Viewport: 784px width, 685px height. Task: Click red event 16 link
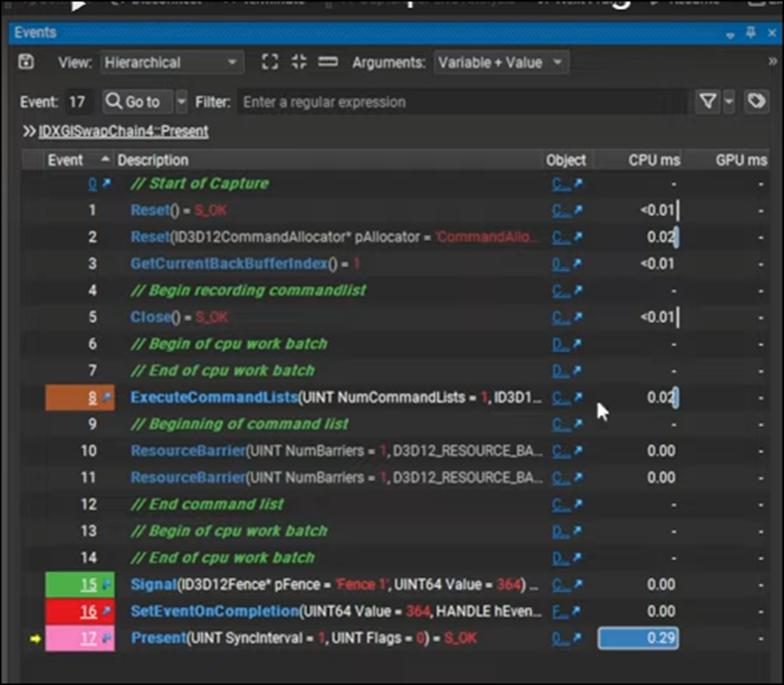coord(88,611)
